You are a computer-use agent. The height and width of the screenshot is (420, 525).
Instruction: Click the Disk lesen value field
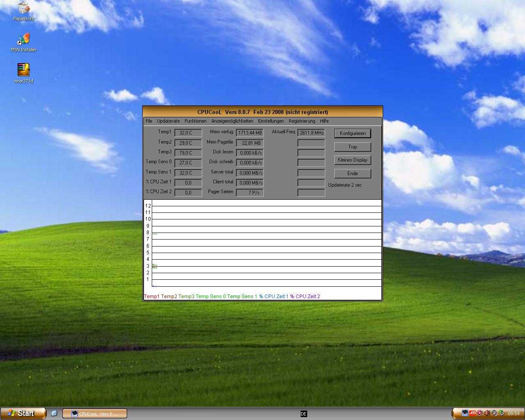pyautogui.click(x=250, y=153)
